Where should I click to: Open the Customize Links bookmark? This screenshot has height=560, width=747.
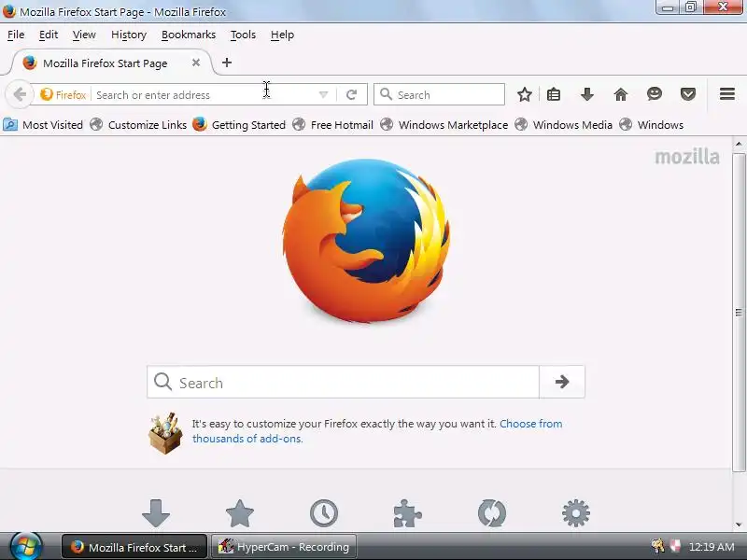pos(138,125)
